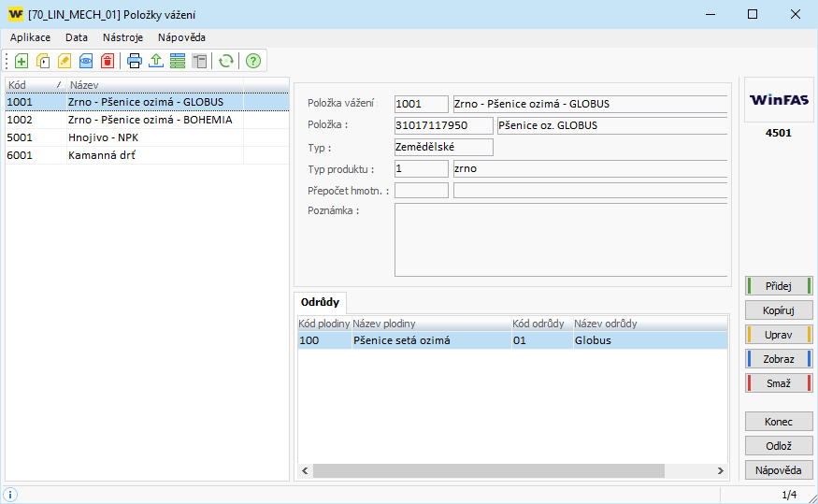Open the Data menu
Screen dimensions: 818x504
click(76, 37)
